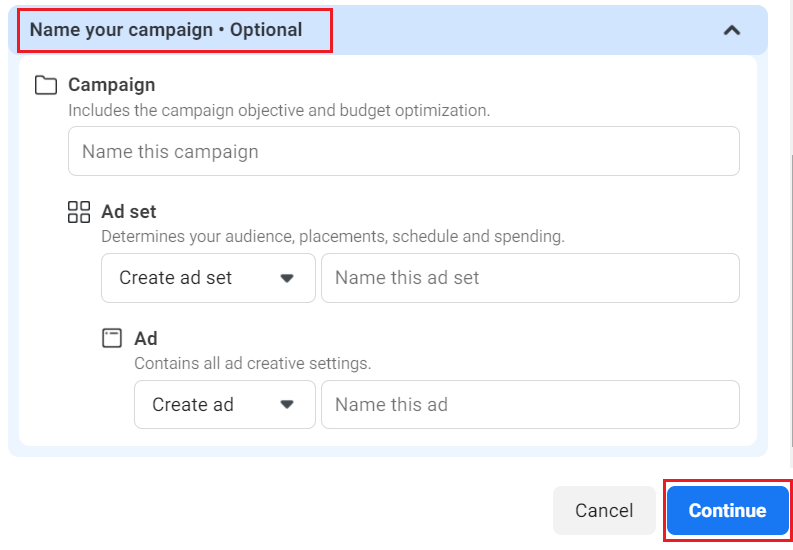Click the blue Continue button
Viewport: 793px width, 550px height.
pyautogui.click(x=728, y=510)
